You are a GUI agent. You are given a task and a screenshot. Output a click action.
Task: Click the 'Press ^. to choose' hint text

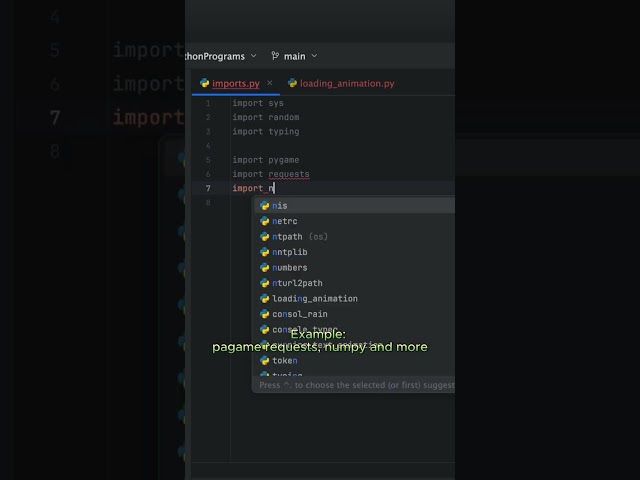click(357, 385)
